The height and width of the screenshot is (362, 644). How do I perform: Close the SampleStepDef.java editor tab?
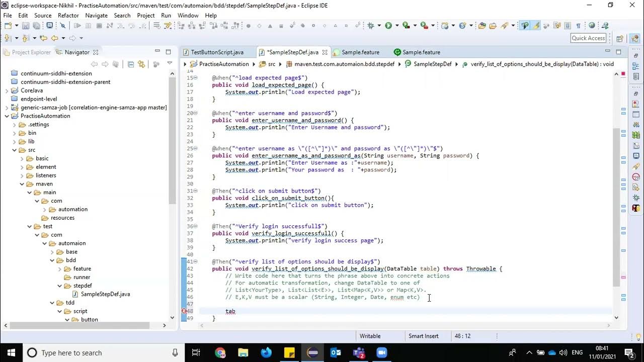click(x=325, y=52)
